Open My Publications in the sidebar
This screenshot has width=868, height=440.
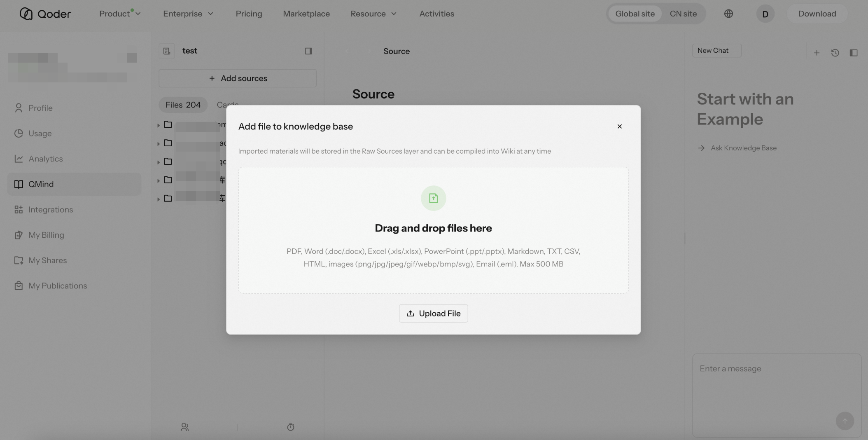(x=74, y=286)
